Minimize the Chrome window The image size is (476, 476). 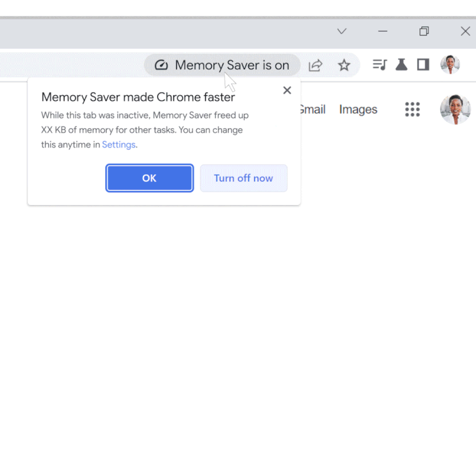383,31
